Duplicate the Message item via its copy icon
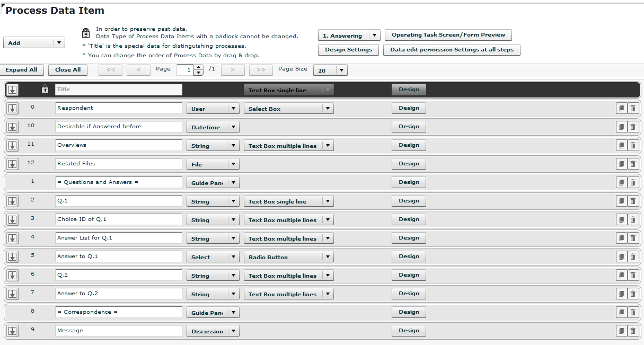 point(621,330)
